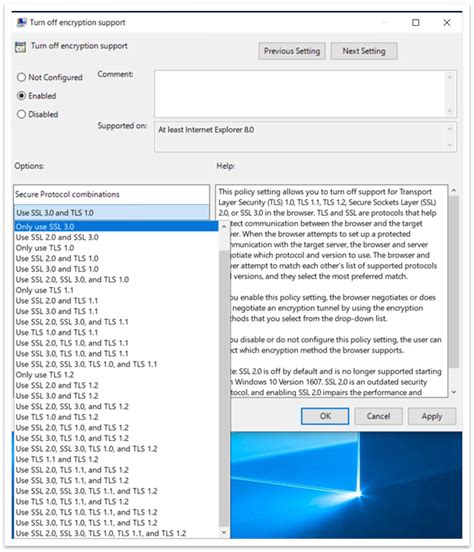Close the Turn off encryption support dialog
Screen dimensions: 474x552
[x=447, y=23]
